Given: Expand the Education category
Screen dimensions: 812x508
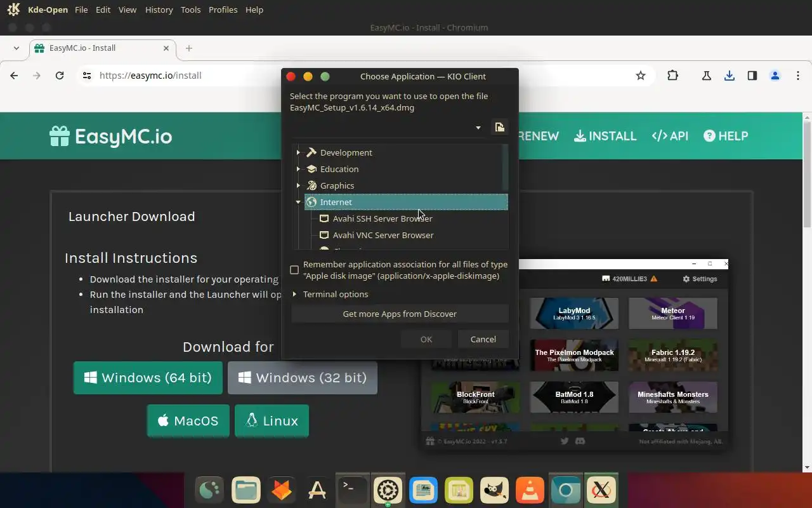Looking at the screenshot, I should (298, 169).
